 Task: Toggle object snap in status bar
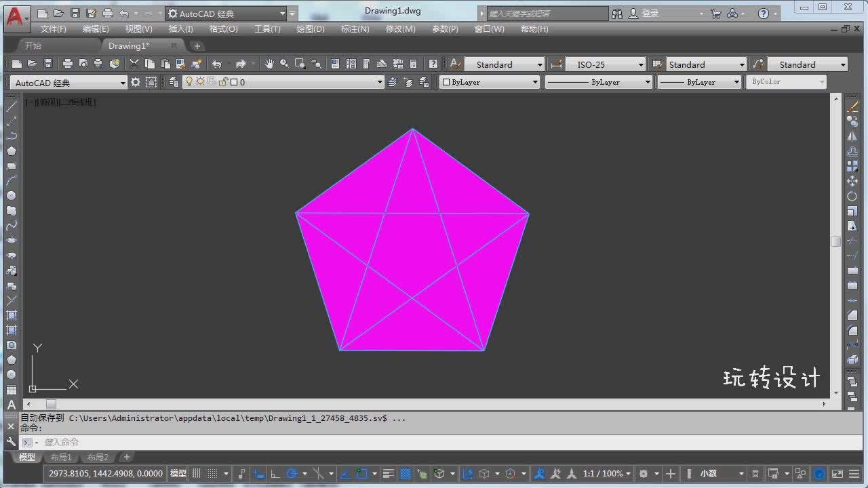362,473
